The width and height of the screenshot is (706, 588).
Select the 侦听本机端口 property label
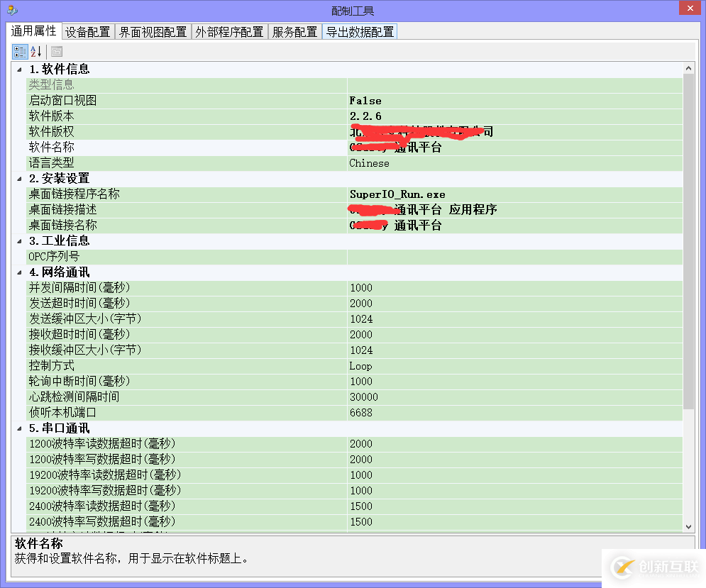[x=62, y=413]
